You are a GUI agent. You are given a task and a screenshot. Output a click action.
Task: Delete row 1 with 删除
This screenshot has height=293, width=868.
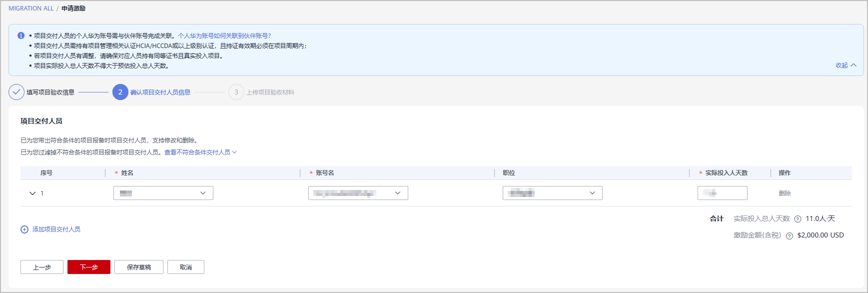pos(785,193)
